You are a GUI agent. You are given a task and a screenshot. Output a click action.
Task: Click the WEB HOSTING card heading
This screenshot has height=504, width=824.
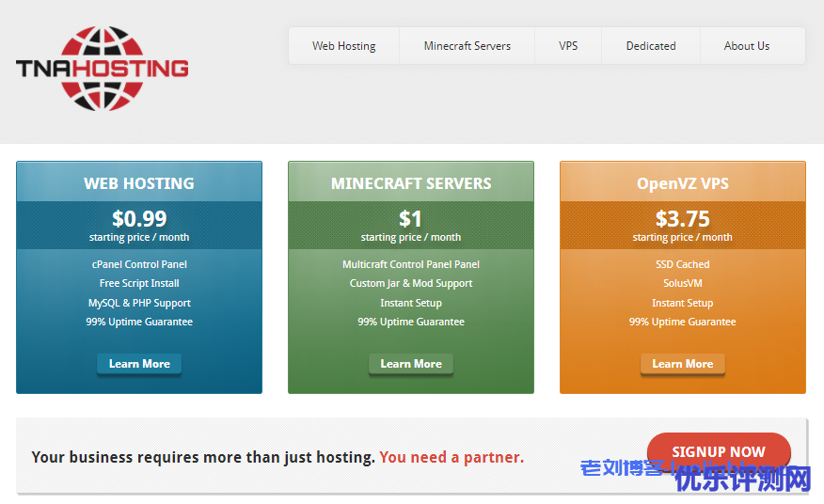[139, 183]
